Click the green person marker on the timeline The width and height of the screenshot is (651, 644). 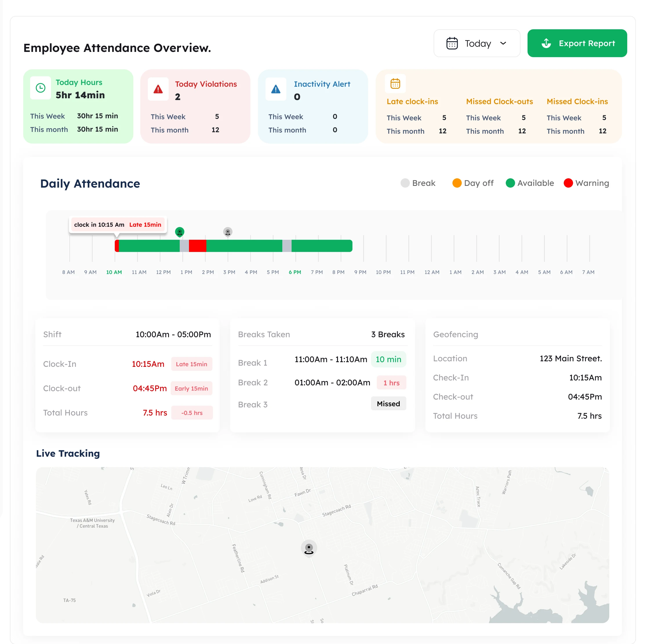click(x=180, y=232)
